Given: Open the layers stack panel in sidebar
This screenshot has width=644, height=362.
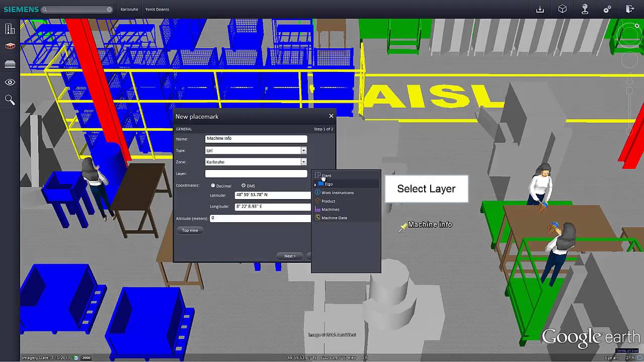Looking at the screenshot, I should pos(10,64).
